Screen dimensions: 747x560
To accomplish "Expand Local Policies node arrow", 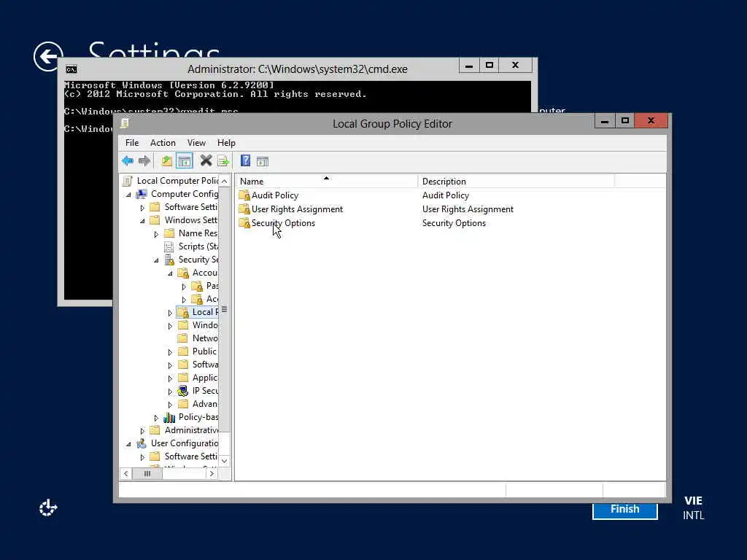I will point(170,312).
